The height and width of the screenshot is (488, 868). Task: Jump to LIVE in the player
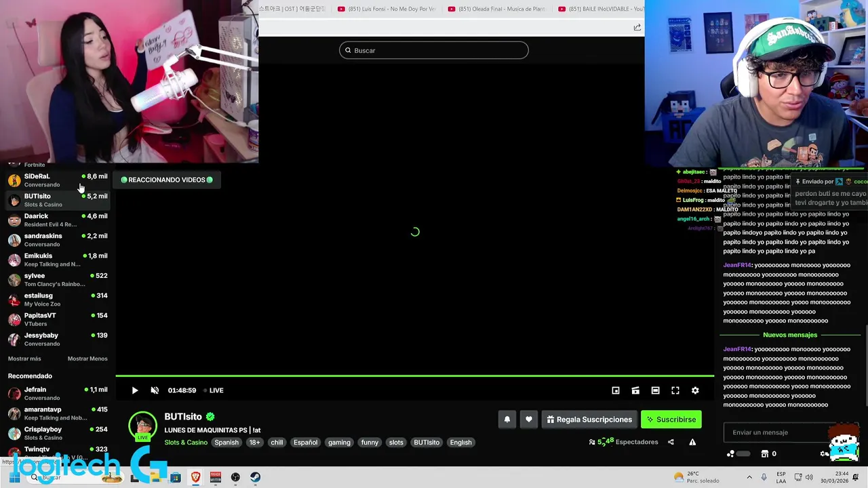tap(214, 390)
